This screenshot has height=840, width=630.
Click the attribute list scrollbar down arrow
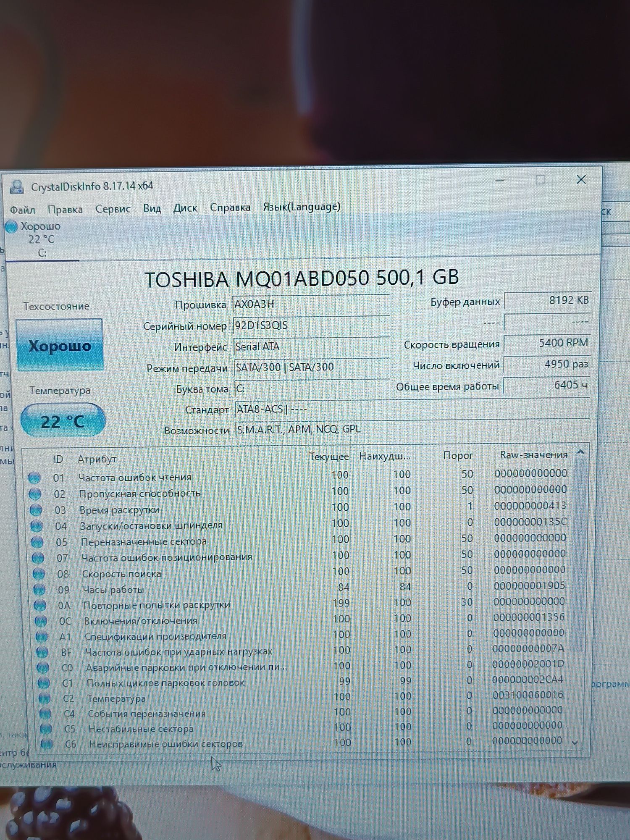(575, 743)
